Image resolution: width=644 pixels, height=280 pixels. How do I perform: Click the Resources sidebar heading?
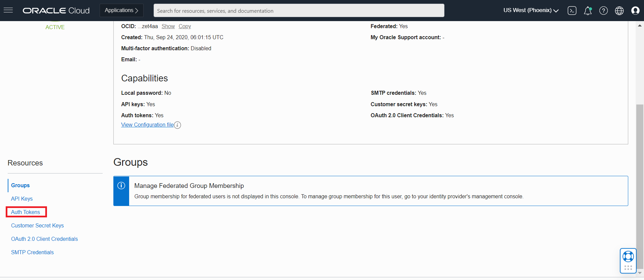[x=25, y=163]
